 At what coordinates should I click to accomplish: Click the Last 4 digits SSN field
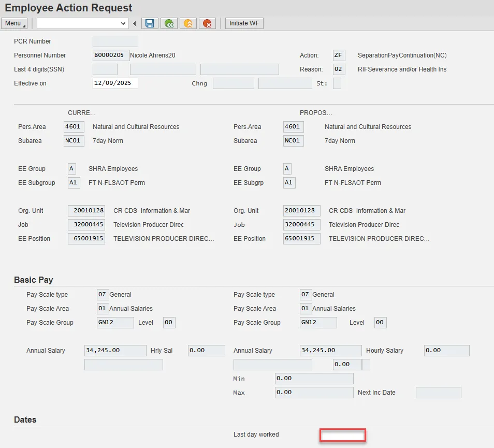(105, 69)
